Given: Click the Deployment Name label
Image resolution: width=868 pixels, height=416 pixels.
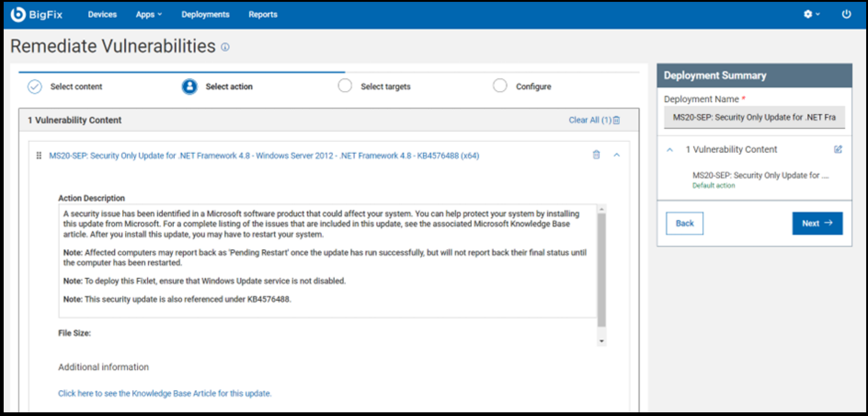Looking at the screenshot, I should tap(701, 99).
